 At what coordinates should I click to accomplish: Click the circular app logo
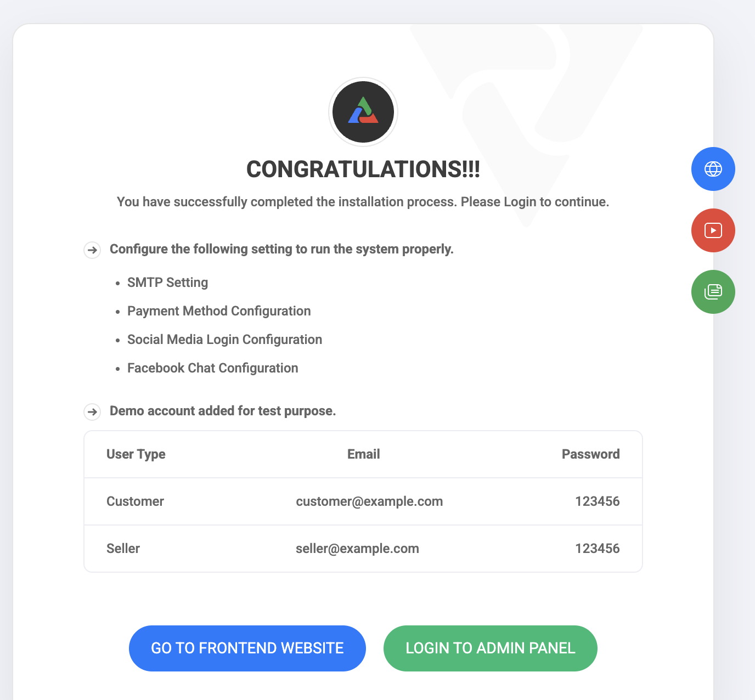click(363, 112)
